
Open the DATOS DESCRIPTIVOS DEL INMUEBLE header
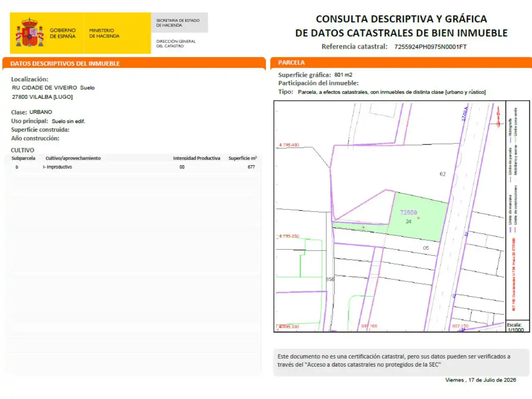click(x=134, y=63)
